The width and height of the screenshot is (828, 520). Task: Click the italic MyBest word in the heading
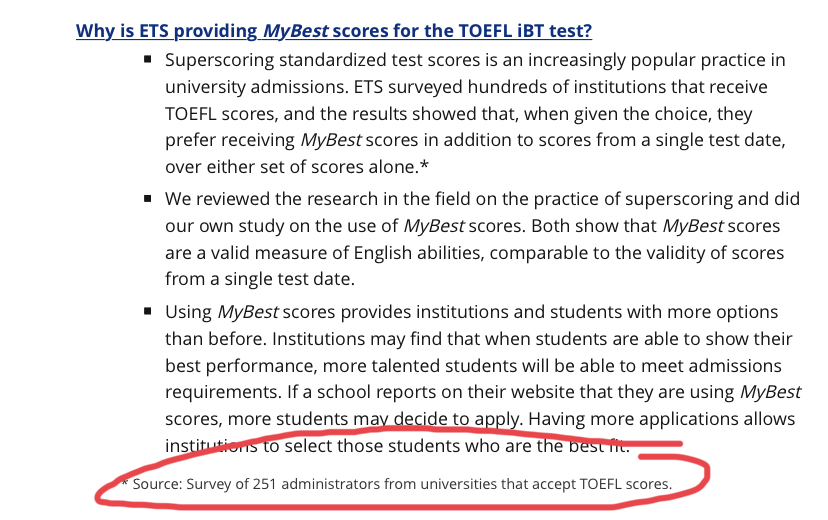pos(296,31)
